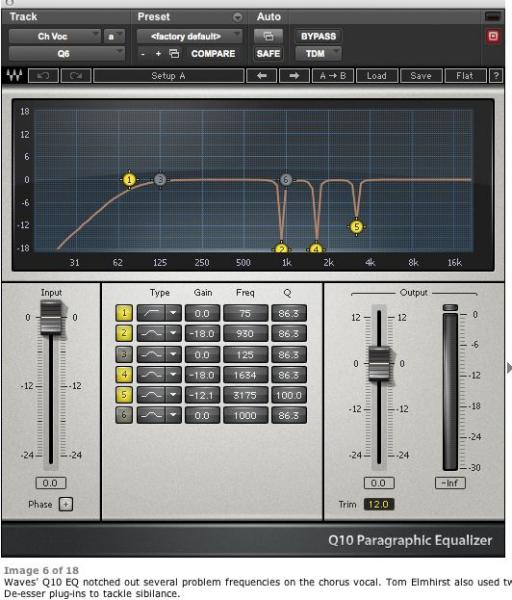512x600 pixels.
Task: Reset EQ with the Flat button
Action: [x=465, y=76]
